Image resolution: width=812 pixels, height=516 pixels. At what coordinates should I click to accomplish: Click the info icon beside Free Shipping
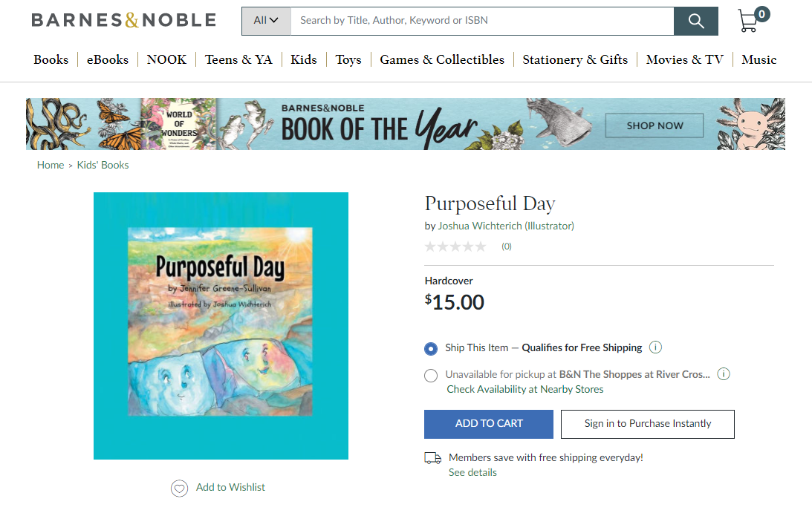pos(655,347)
